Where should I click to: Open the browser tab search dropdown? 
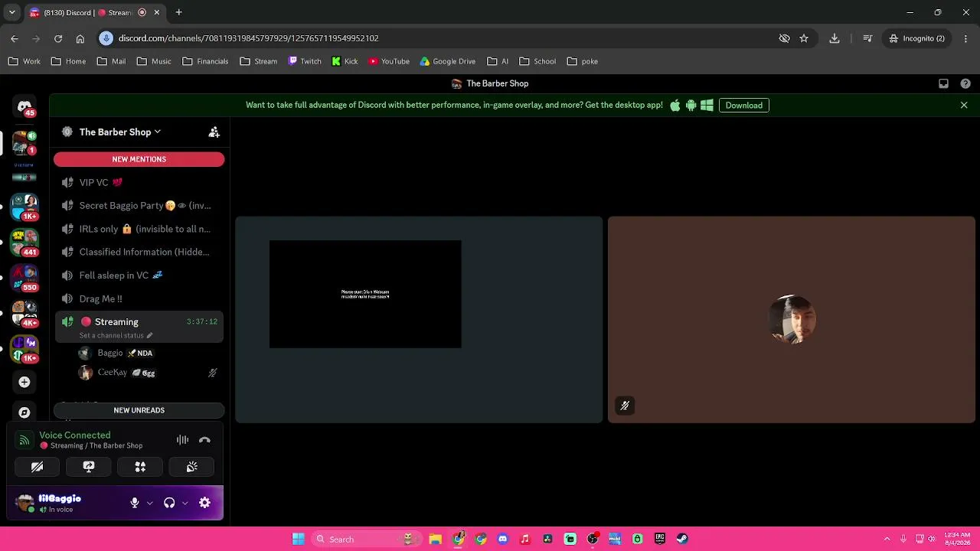pos(11,12)
